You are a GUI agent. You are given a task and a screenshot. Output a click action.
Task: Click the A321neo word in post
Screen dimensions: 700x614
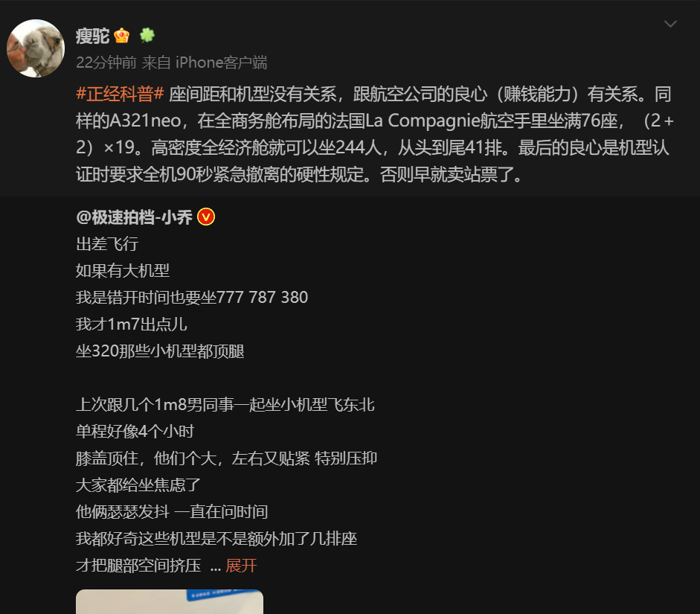click(144, 121)
